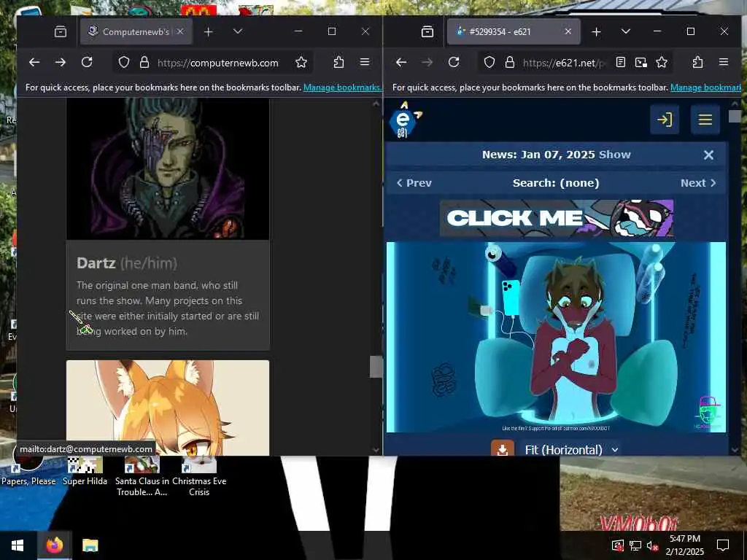
Task: Open the 5:47 PM clock and calendar
Action: point(684,545)
